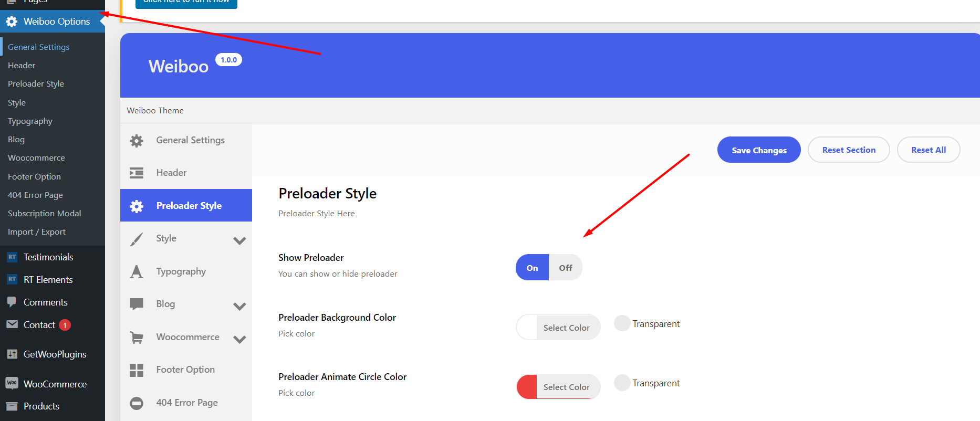
Task: Select the Typography tab in theme panel
Action: click(186, 271)
